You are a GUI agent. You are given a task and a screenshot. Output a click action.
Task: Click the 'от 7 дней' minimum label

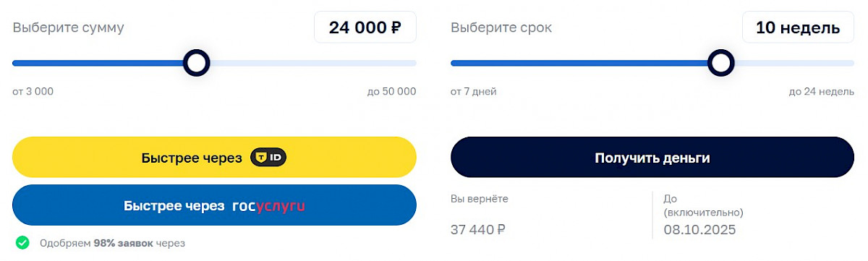coord(474,91)
